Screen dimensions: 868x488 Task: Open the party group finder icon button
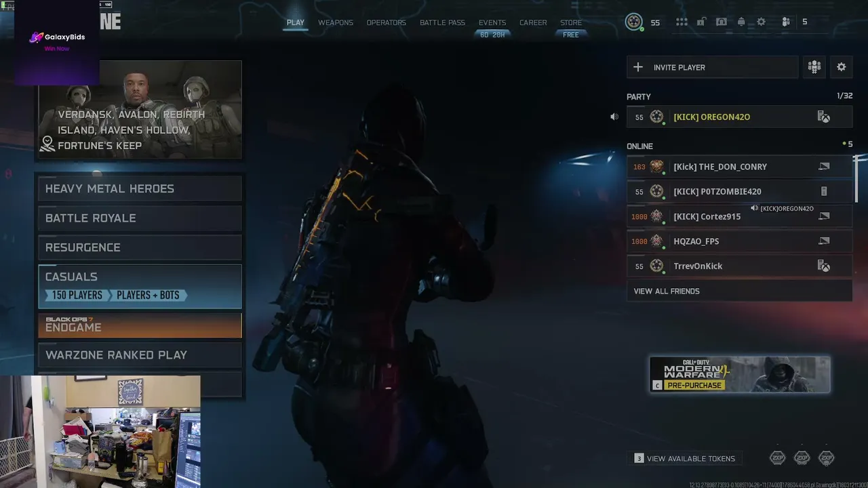(814, 67)
